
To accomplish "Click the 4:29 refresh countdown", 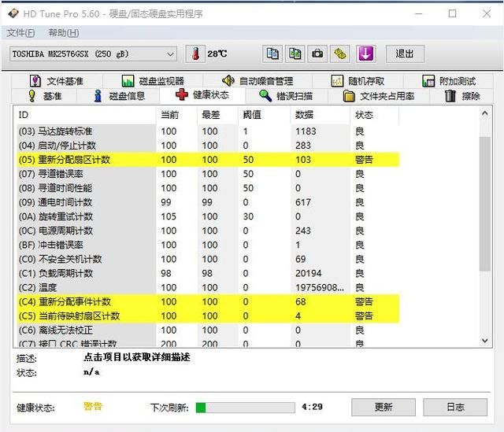I will tap(312, 407).
